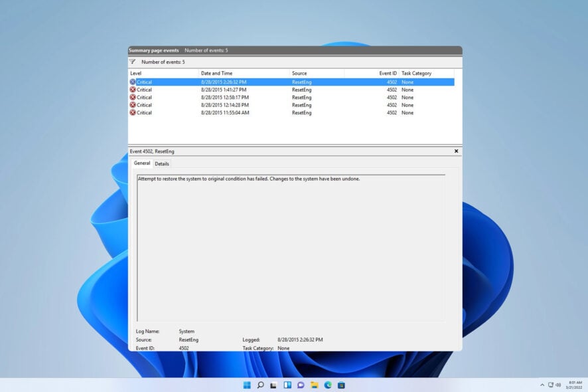
Task: Open Task View from the taskbar
Action: 273,385
